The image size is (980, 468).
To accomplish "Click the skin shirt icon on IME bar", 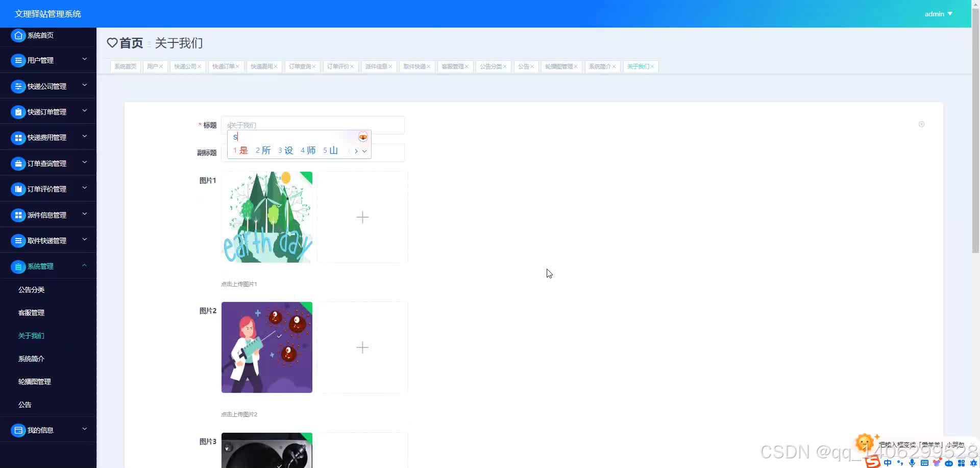I will 937,463.
